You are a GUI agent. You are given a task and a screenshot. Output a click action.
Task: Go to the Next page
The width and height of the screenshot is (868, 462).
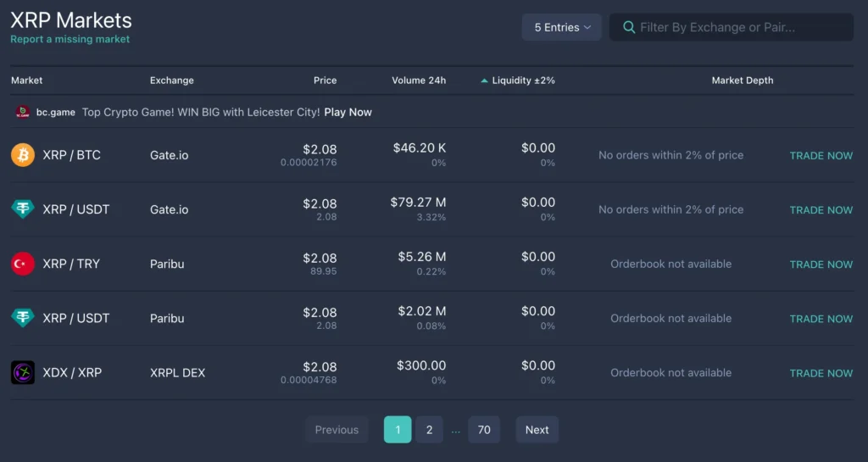pos(537,429)
